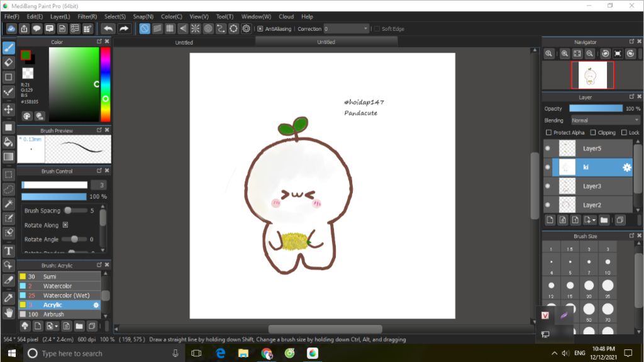Select Sumi brush

pos(59,276)
